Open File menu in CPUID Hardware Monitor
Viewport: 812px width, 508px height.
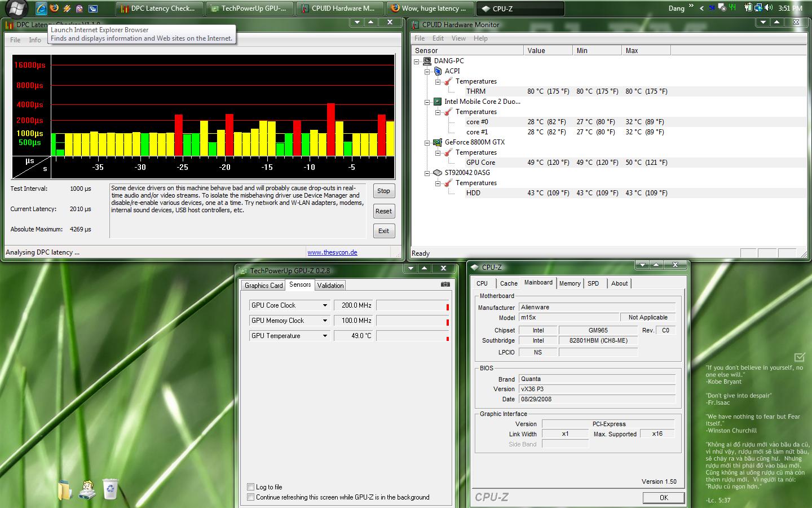click(x=420, y=38)
